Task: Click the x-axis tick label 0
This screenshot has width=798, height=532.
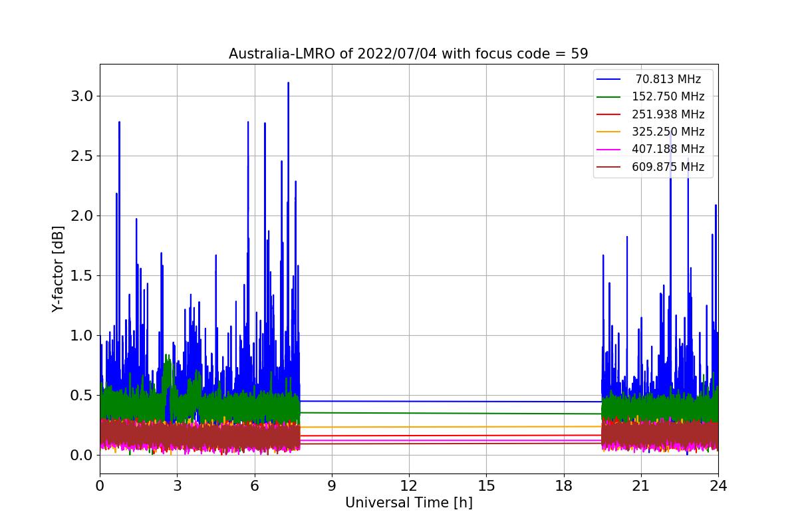Action: [x=100, y=486]
